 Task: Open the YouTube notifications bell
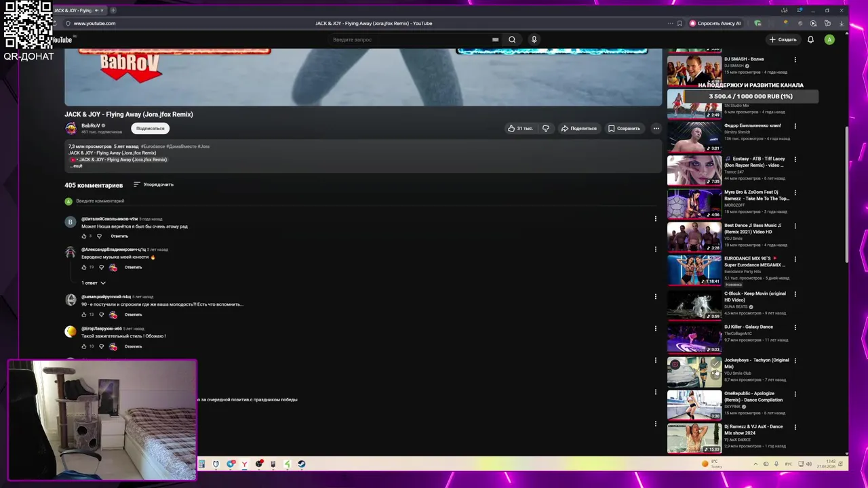coord(810,39)
